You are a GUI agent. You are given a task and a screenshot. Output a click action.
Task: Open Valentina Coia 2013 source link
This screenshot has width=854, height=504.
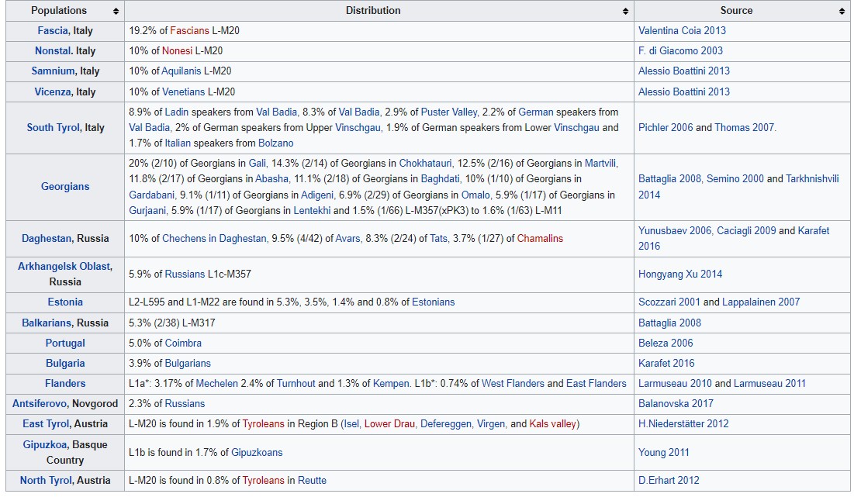coord(682,31)
